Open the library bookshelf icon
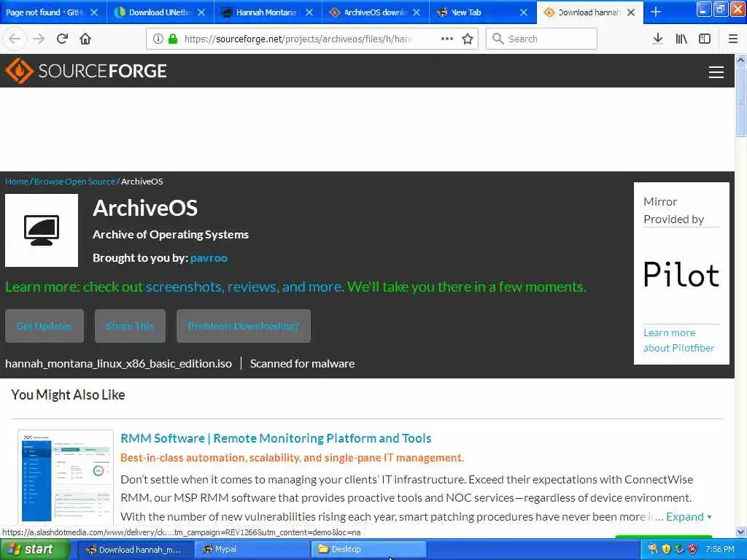The width and height of the screenshot is (747, 560). pos(681,39)
